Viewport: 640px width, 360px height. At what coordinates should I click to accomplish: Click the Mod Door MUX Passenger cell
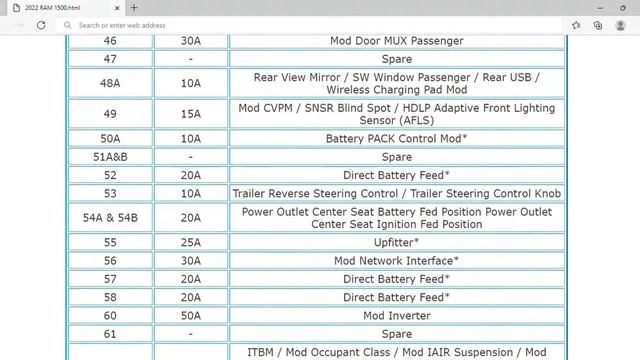(x=397, y=41)
